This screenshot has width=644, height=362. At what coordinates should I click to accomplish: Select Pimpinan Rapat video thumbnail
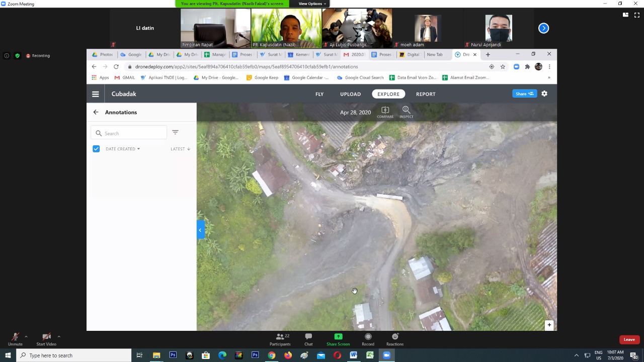point(215,28)
